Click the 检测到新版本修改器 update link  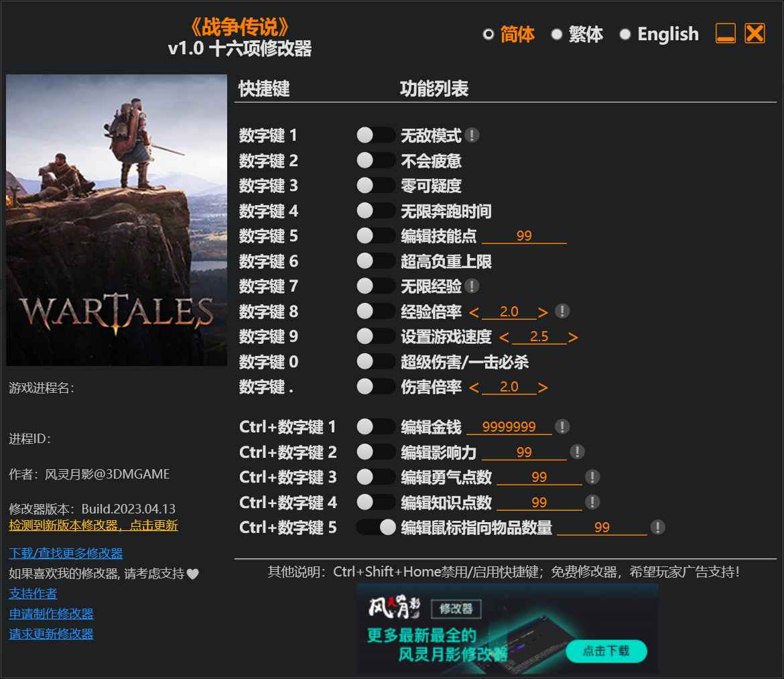coord(93,526)
